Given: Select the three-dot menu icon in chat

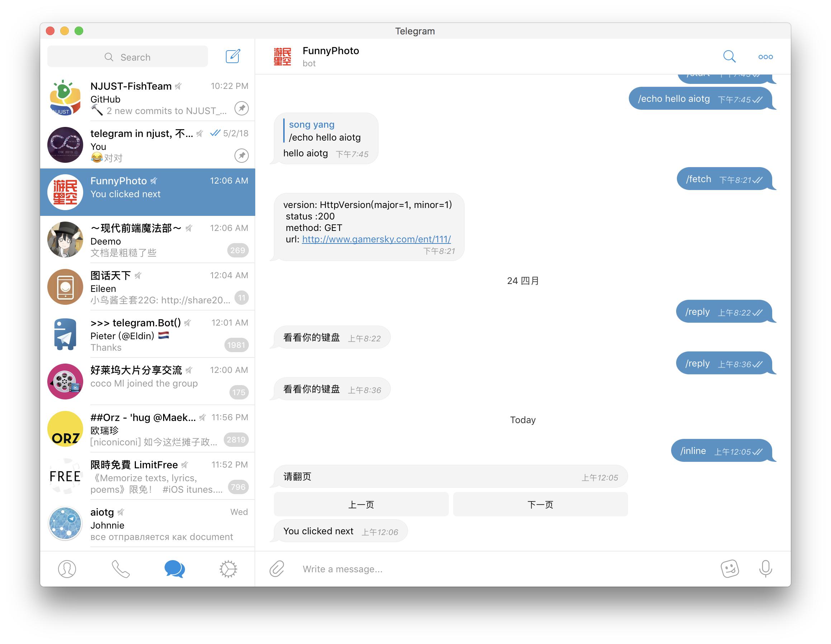Looking at the screenshot, I should coord(765,56).
